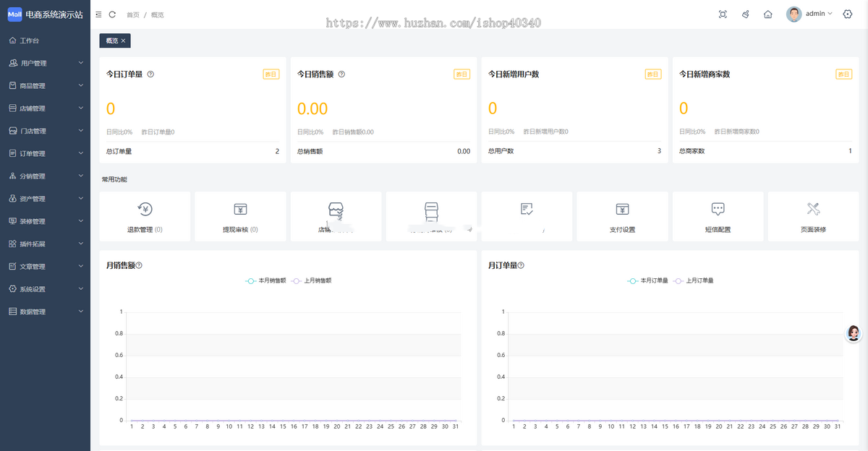868x451 pixels.
Task: Click 昨日 badge on 今日新增用户数 card
Action: coord(653,74)
